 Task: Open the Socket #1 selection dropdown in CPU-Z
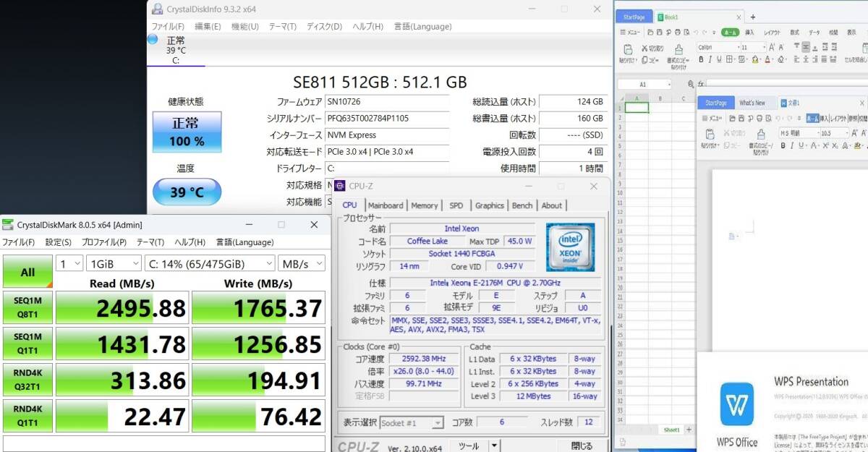tap(412, 423)
